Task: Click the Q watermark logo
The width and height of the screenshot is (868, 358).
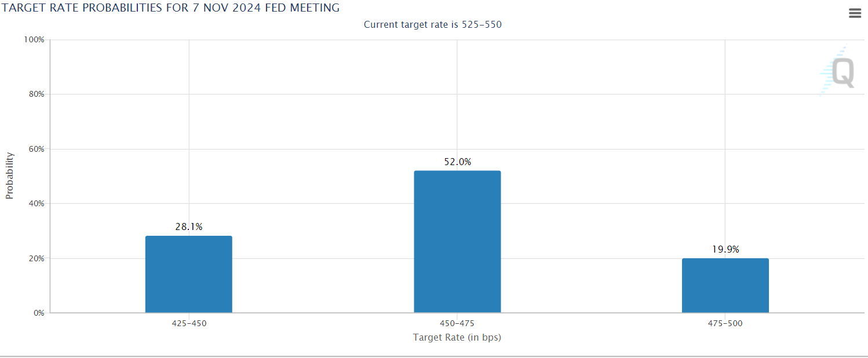Action: [840, 73]
